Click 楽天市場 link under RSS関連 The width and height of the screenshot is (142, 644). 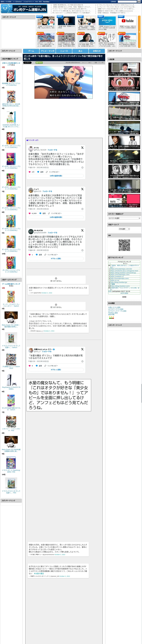click(x=111, y=314)
